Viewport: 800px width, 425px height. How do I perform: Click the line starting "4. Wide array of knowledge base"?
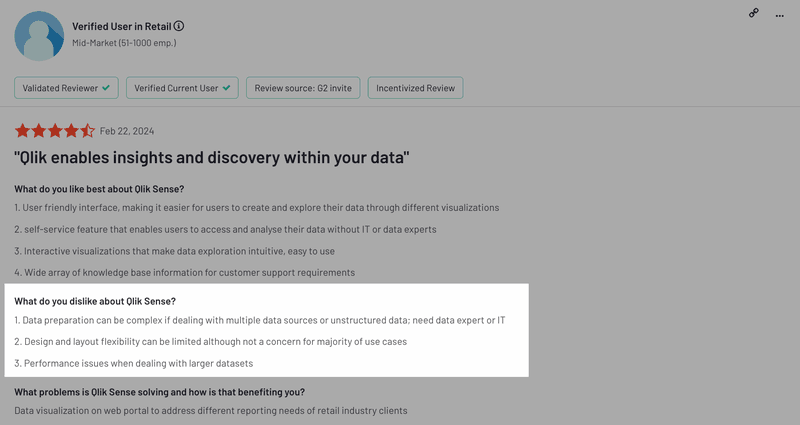tap(185, 272)
